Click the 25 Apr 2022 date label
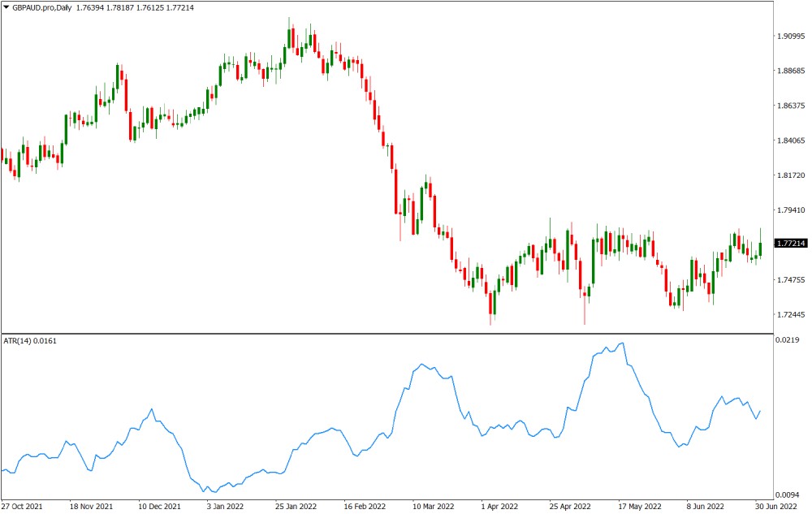The width and height of the screenshot is (812, 514). click(570, 506)
